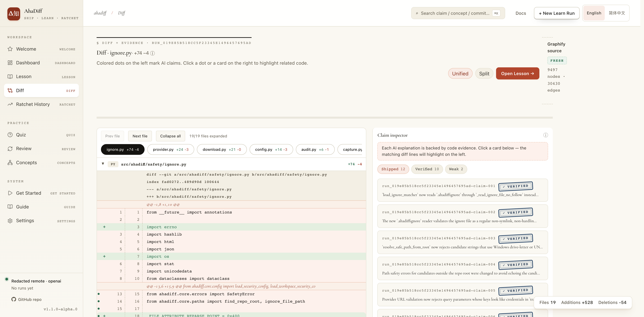Viewport: 644px width, 317px height.
Task: Click the Review refresh icon
Action: pyautogui.click(x=10, y=149)
